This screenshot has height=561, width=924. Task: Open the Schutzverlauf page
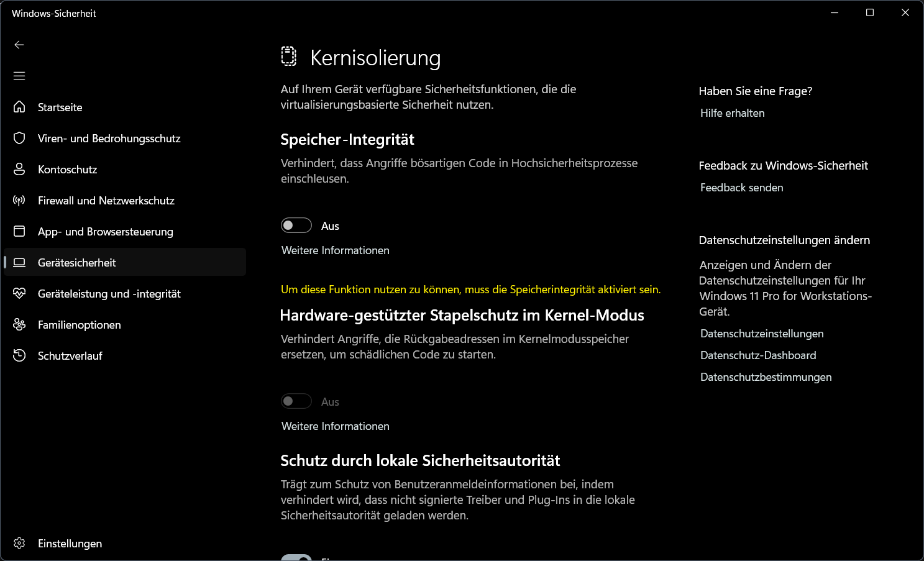tap(125, 355)
